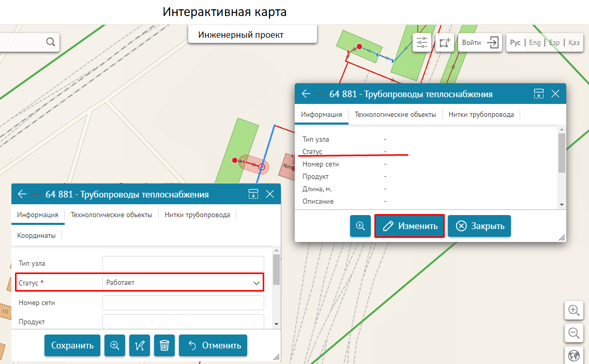
Task: Open the map layer settings sliders icon
Action: pyautogui.click(x=422, y=42)
